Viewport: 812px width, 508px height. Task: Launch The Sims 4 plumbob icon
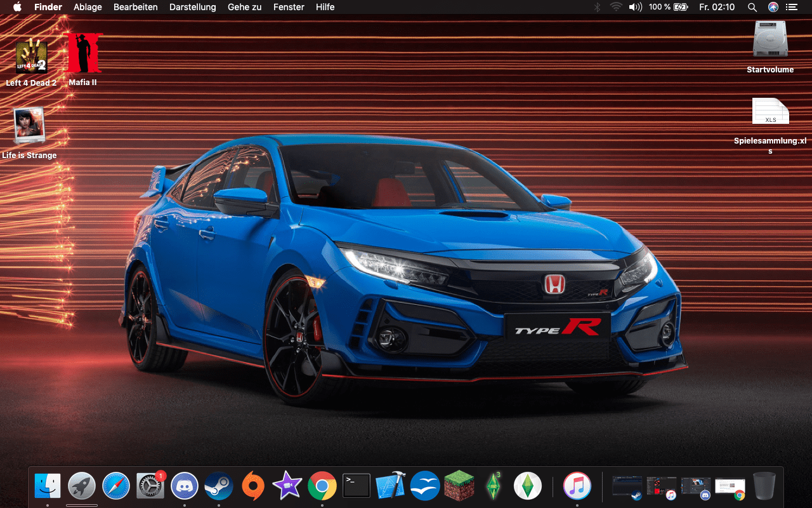pos(527,486)
